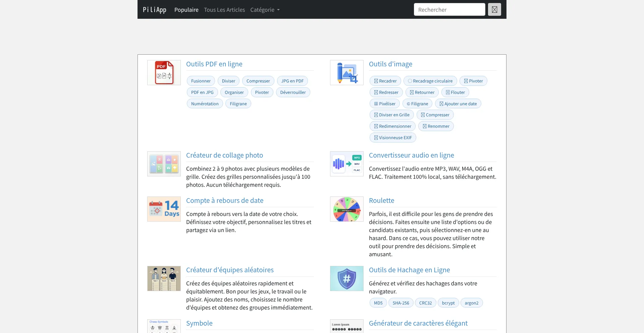The image size is (644, 333).
Task: Select the Redimensionner image tool
Action: tap(392, 126)
